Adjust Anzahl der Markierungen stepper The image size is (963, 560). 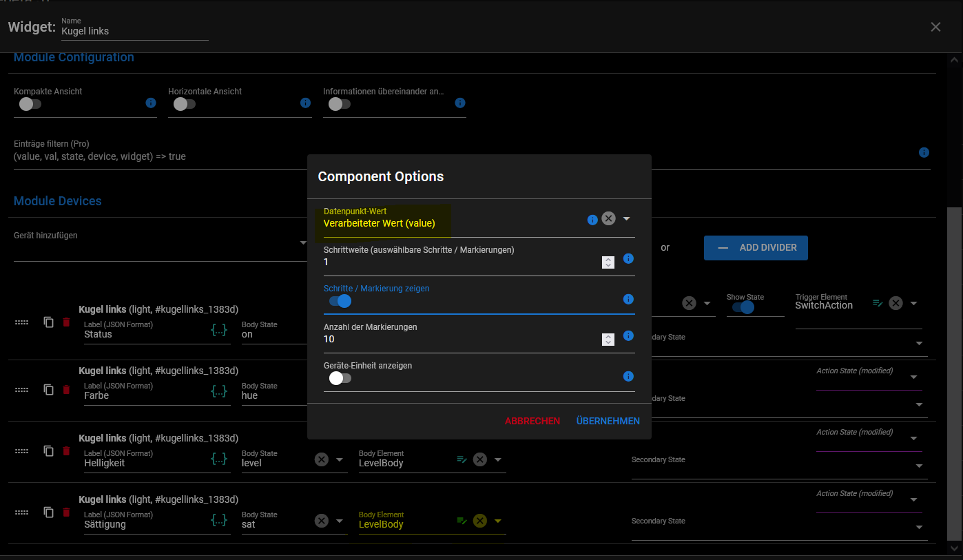[x=608, y=339]
